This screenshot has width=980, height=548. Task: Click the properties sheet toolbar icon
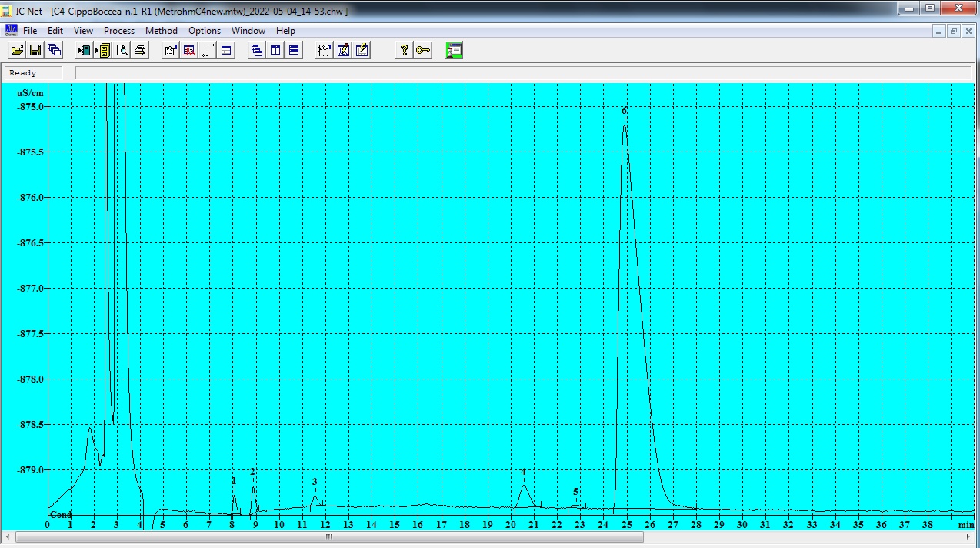click(x=171, y=51)
